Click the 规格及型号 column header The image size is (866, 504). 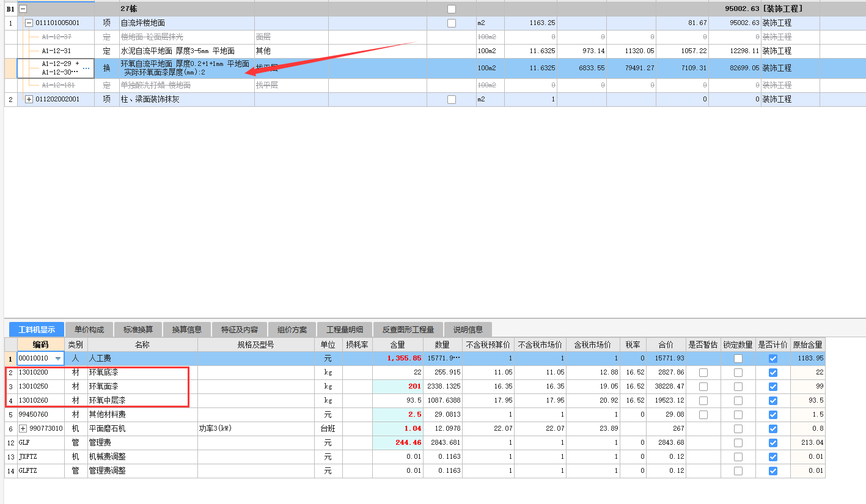pyautogui.click(x=255, y=345)
